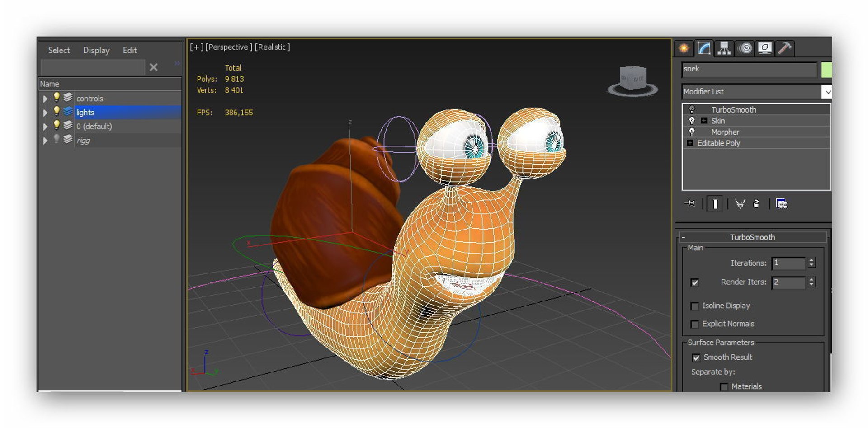The height and width of the screenshot is (428, 868).
Task: Clear the layer search with X icon
Action: (x=154, y=67)
